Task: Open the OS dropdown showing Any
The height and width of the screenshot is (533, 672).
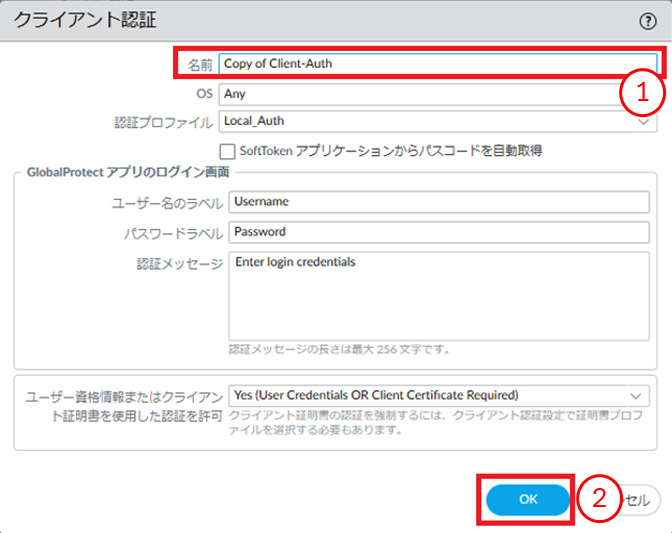Action: [438, 94]
